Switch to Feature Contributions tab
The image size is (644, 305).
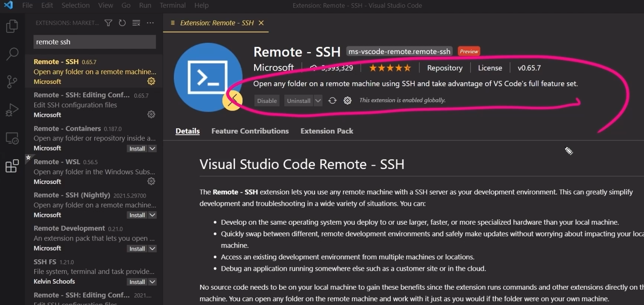250,131
